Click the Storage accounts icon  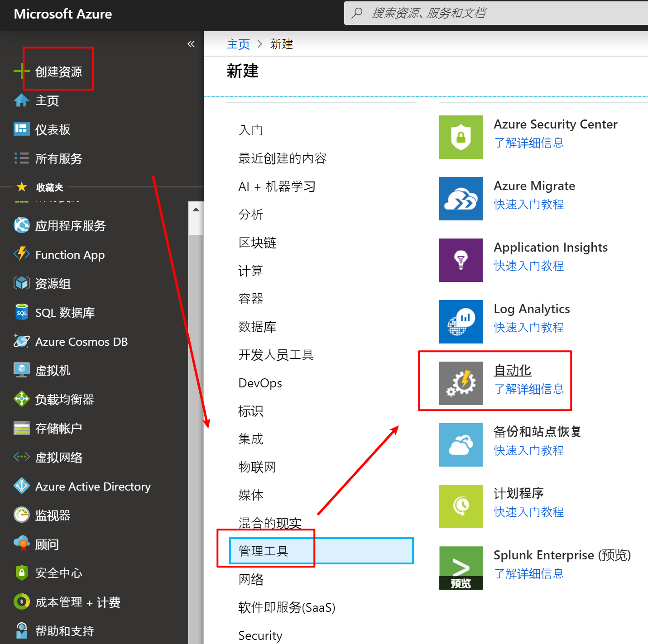pos(21,428)
